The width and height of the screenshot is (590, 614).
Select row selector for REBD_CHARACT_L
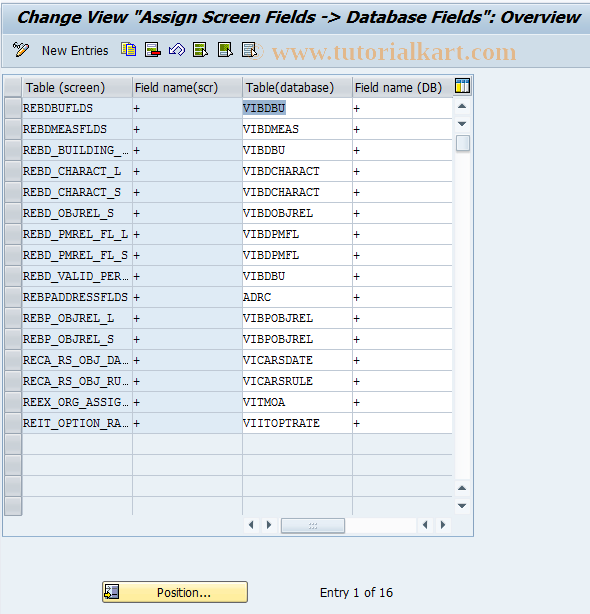[x=13, y=171]
